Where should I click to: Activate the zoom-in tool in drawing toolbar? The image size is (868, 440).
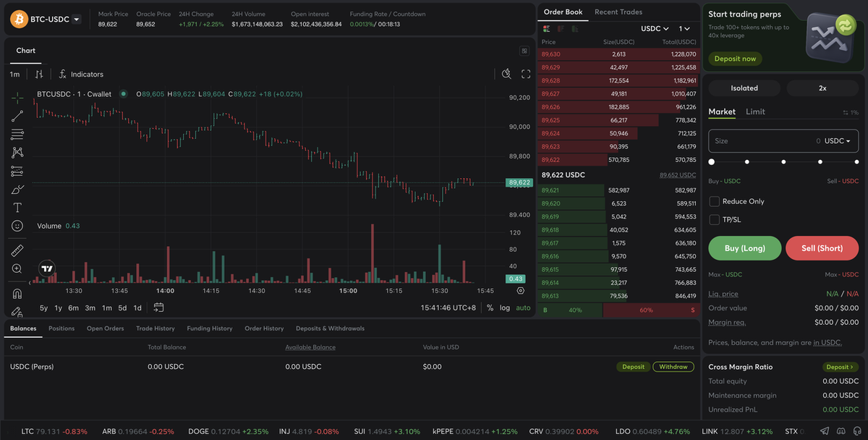[17, 268]
